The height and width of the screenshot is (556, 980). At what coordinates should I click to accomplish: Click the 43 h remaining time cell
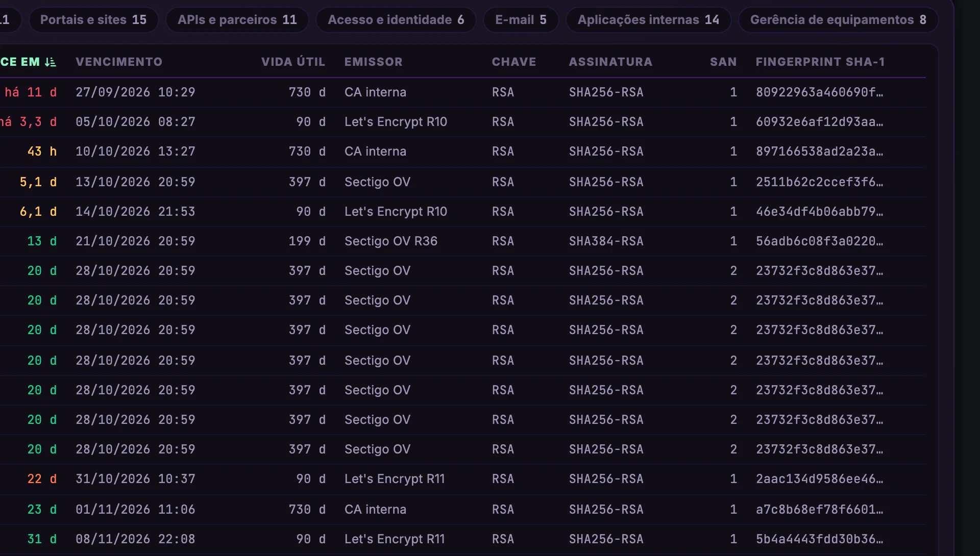pos(42,151)
